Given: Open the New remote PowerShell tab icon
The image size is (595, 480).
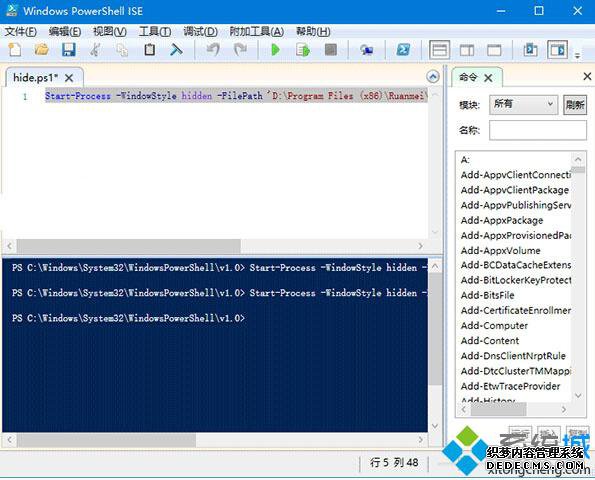Looking at the screenshot, I should 367,50.
